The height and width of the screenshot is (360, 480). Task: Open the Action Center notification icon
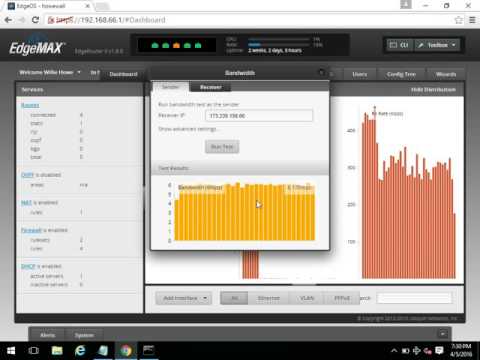tap(439, 351)
